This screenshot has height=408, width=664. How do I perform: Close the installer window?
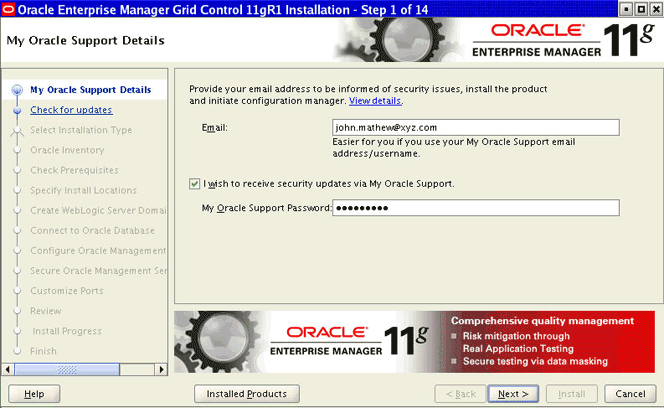coord(656,9)
